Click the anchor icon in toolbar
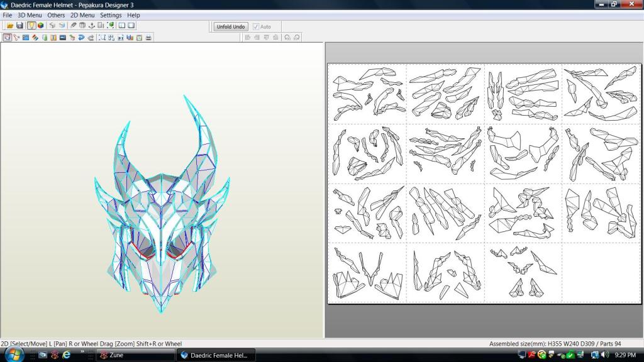 coord(91,26)
